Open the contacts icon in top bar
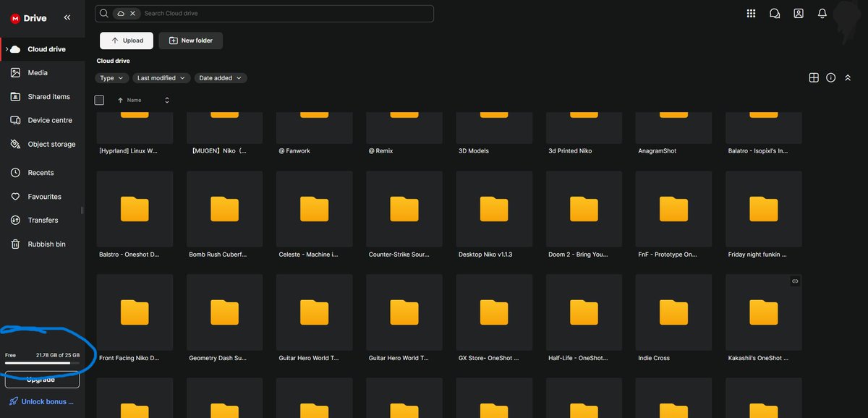 tap(799, 14)
